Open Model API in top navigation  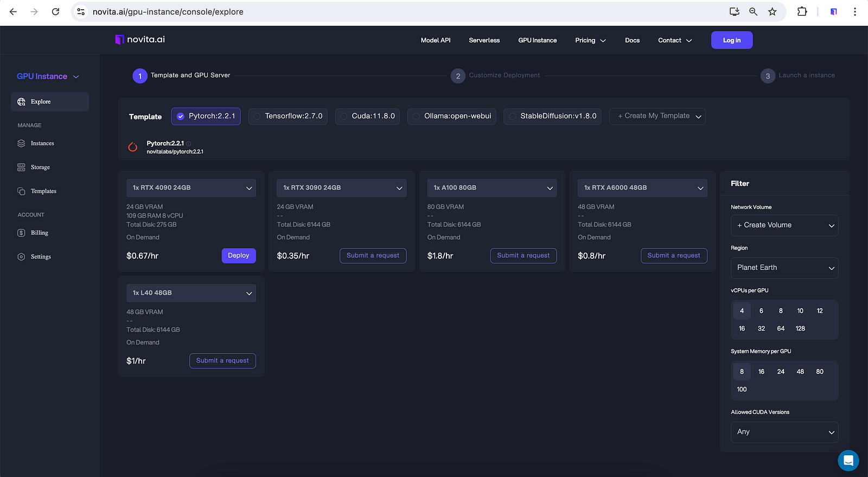[x=436, y=40]
